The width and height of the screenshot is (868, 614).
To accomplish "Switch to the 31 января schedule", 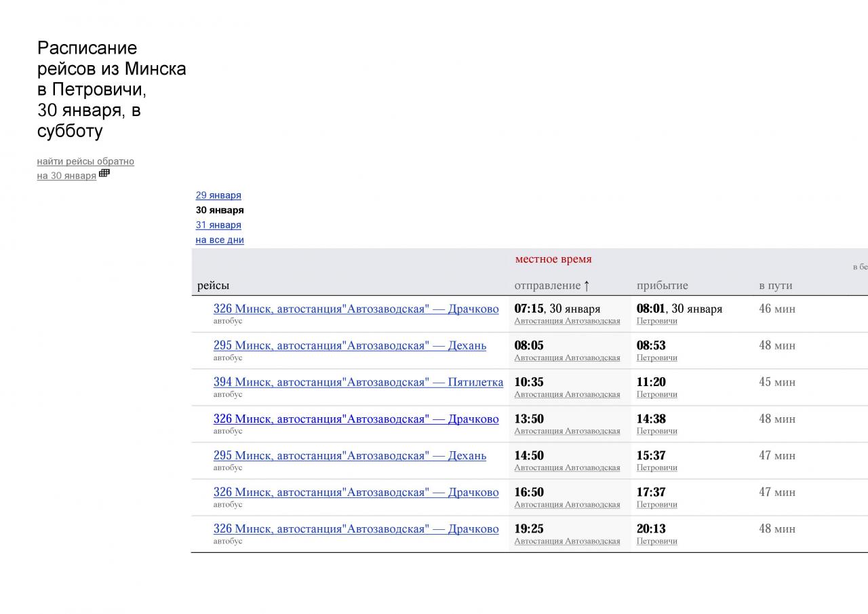I will (x=218, y=225).
